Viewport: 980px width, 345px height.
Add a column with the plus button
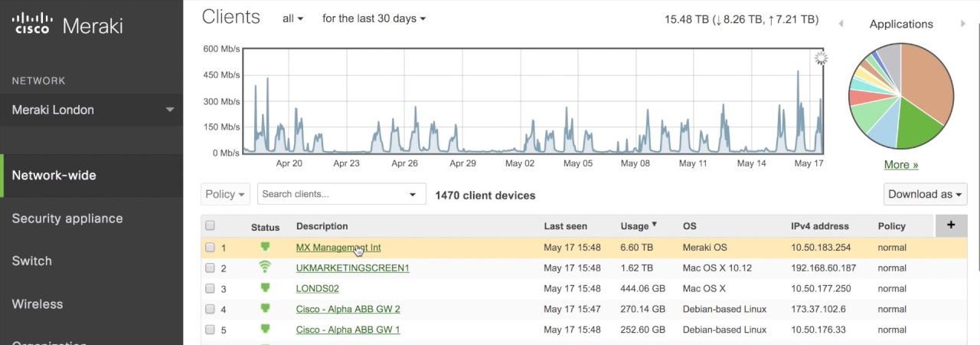(x=951, y=225)
